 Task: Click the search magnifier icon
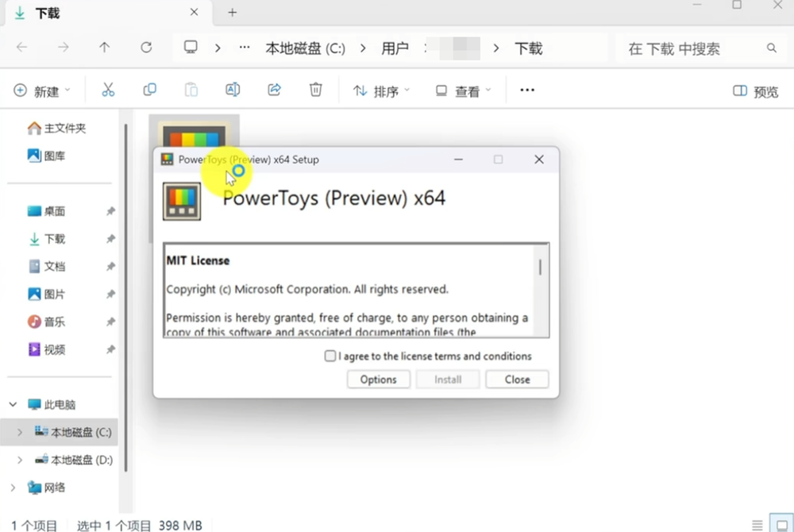click(x=772, y=48)
